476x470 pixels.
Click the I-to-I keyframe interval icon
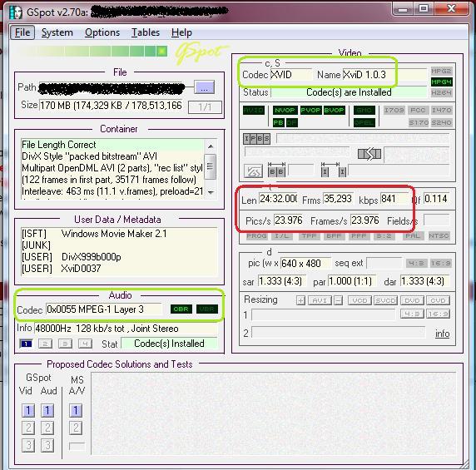334,171
